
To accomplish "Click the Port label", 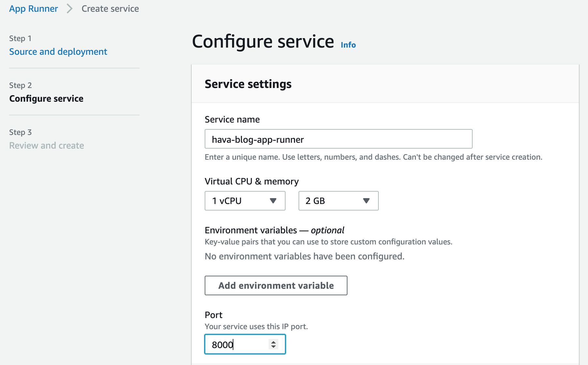I will click(x=213, y=315).
